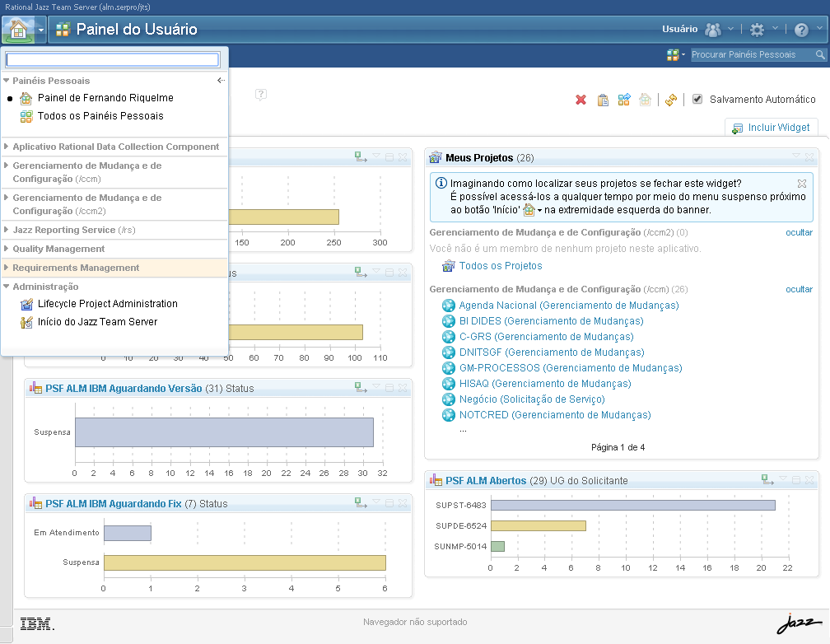Click the faded home dashboard icon in toolbar
Viewport: 830px width, 644px height.
(645, 100)
